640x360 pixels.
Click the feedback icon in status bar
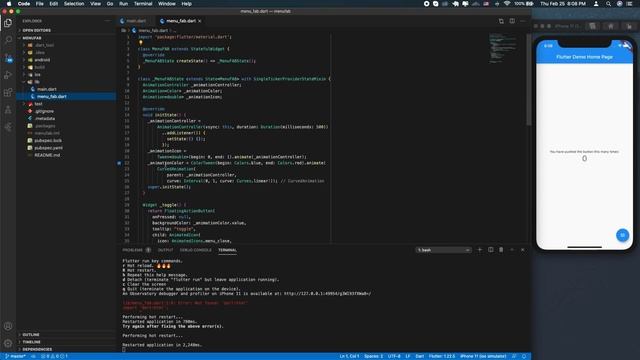pos(514,356)
